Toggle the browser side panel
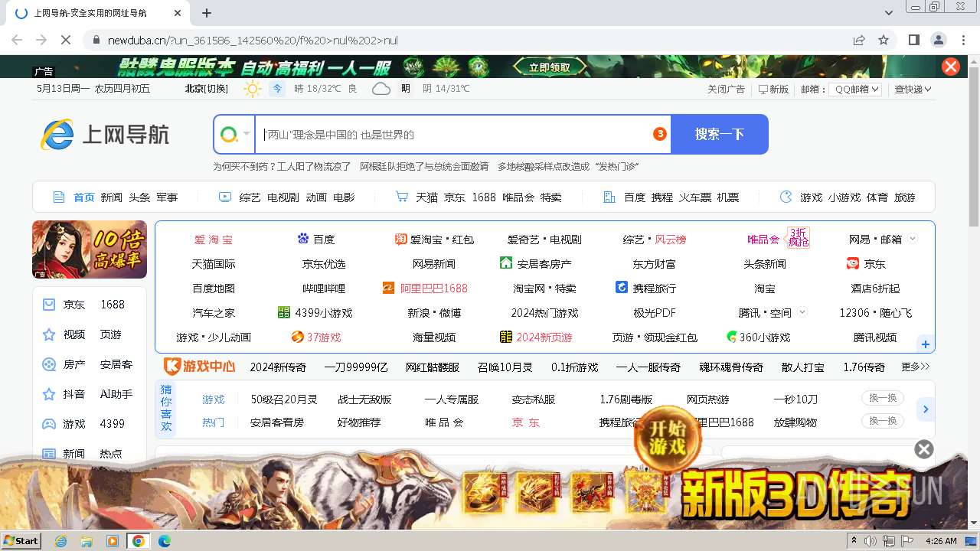 pos(914,40)
